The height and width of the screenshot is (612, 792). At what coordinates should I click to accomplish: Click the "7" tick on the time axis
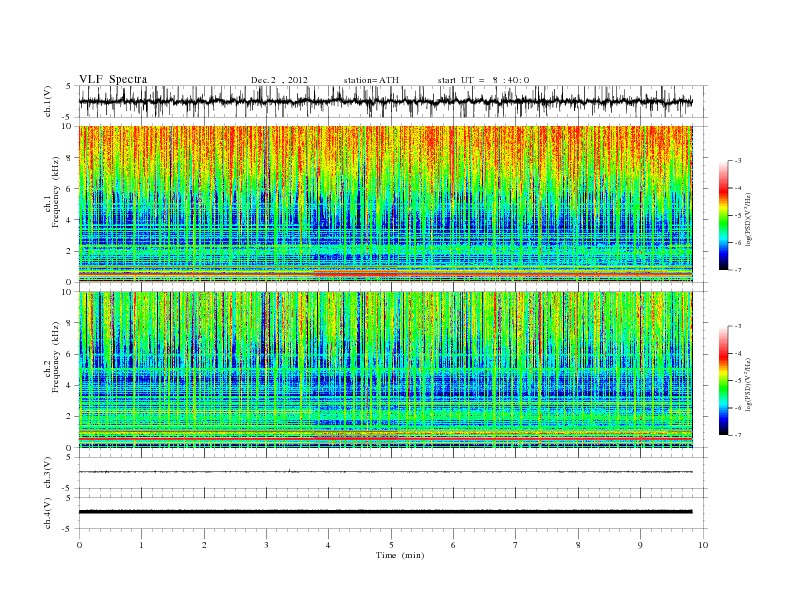coord(516,545)
